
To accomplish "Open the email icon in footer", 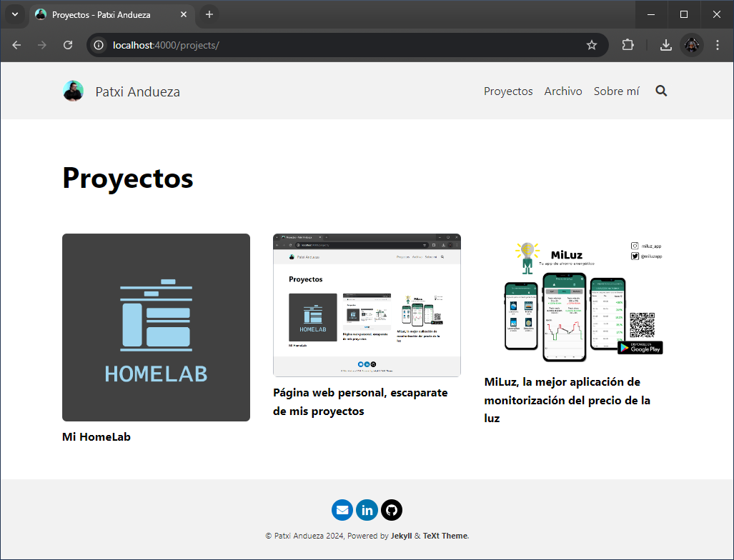I will coord(342,510).
